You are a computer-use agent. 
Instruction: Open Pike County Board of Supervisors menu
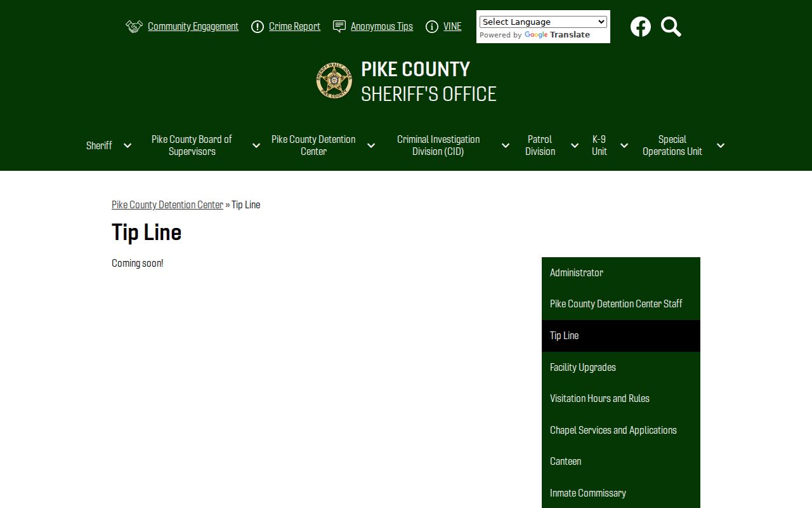pyautogui.click(x=192, y=145)
